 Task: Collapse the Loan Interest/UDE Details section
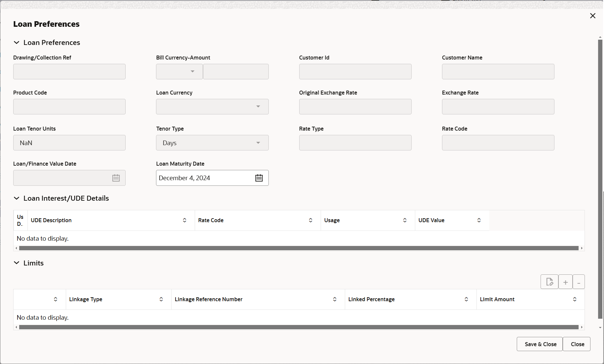click(17, 198)
